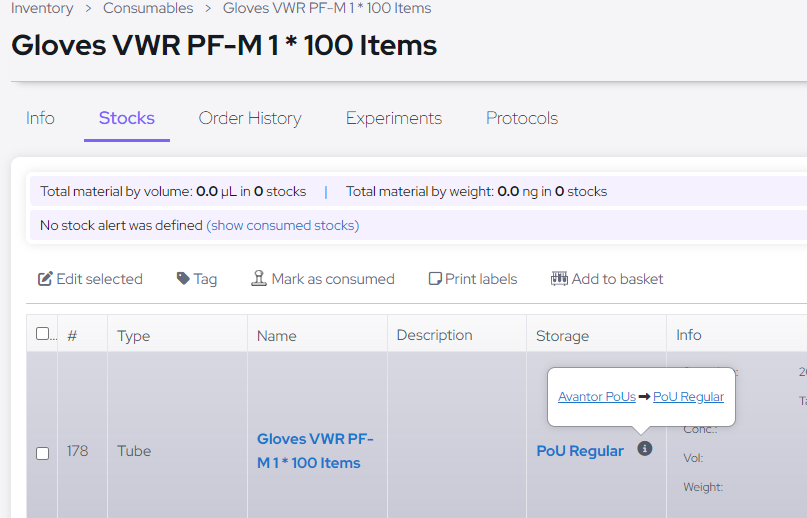
Task: Navigate to Inventory in the breadcrumb
Action: (x=42, y=8)
